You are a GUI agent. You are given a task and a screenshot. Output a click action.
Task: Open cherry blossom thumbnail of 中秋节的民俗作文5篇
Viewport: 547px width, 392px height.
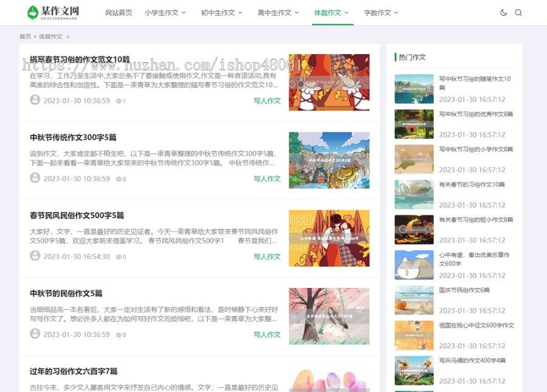pyautogui.click(x=329, y=316)
